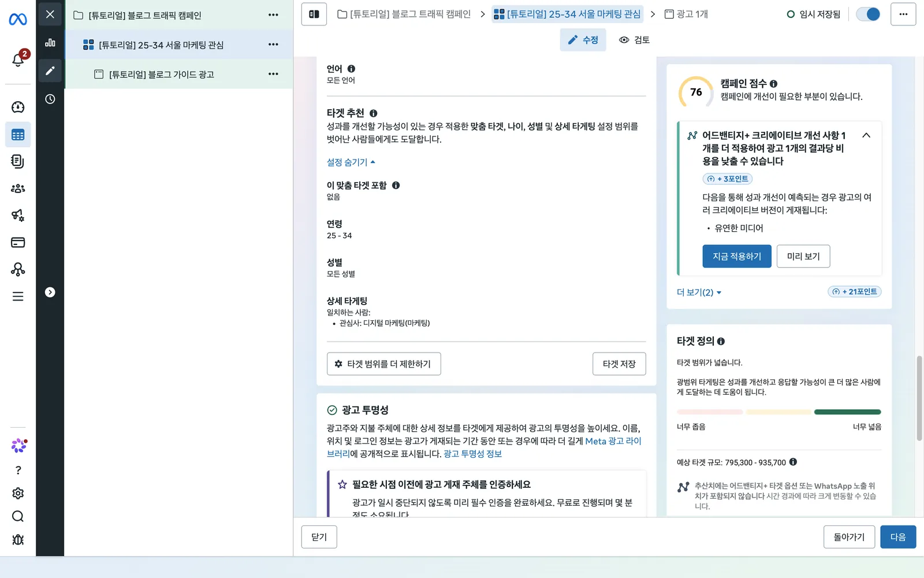The image size is (924, 578).
Task: Toggle the ad set on/off switch
Action: click(868, 14)
